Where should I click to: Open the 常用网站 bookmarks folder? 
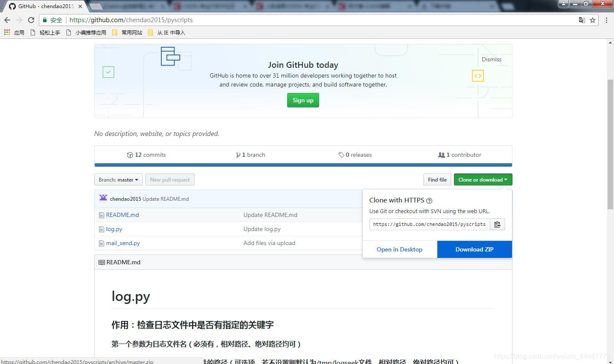click(x=127, y=32)
